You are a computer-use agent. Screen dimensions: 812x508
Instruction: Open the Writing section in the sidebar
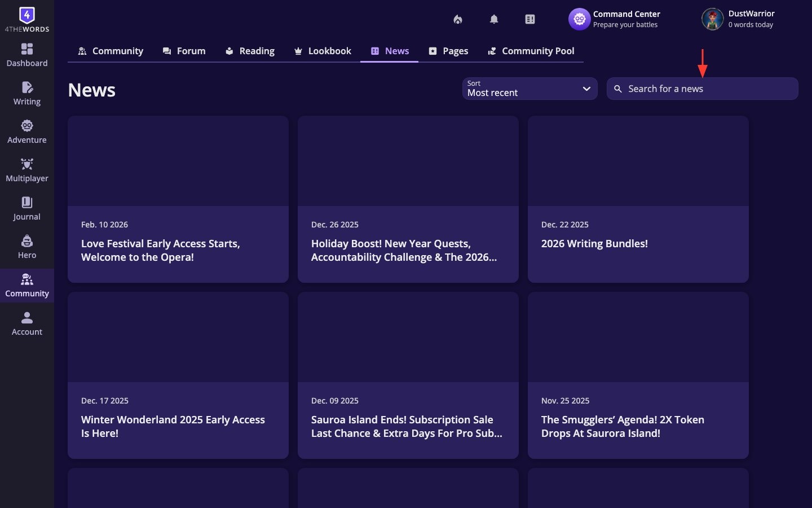tap(27, 94)
